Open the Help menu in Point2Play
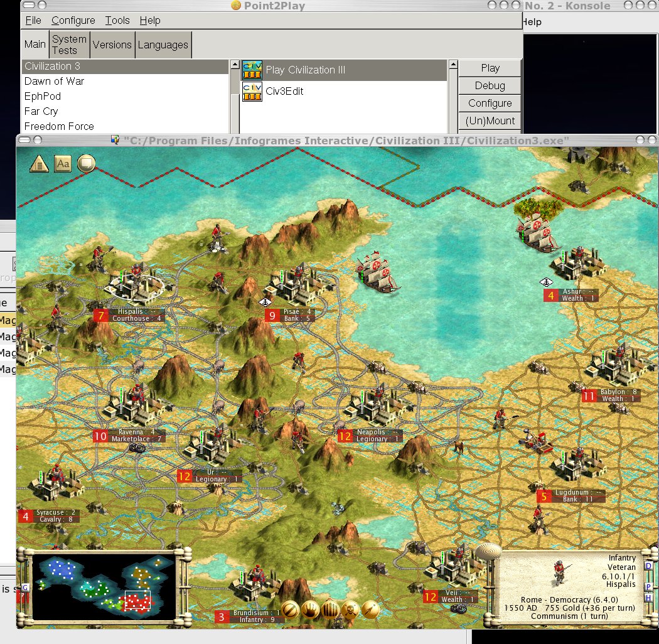Viewport: 659px width, 644px height. [150, 21]
